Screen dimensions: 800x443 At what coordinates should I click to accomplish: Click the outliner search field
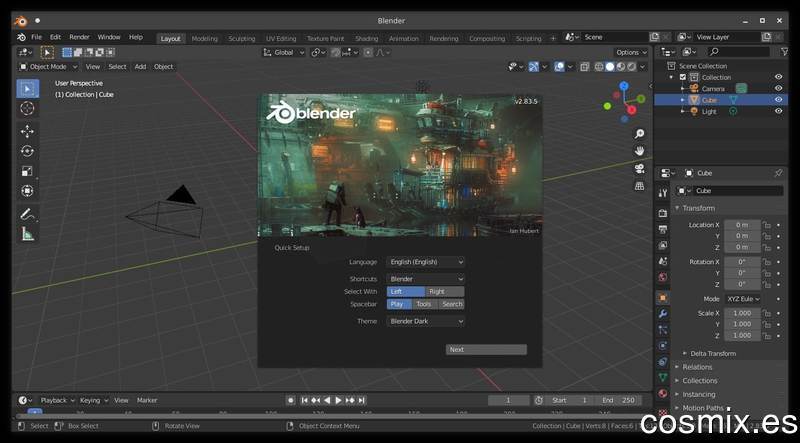738,52
